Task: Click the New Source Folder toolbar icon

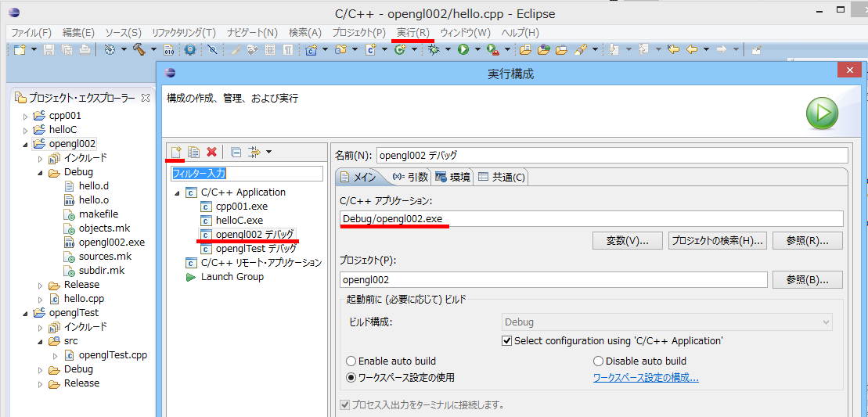Action: pos(340,50)
